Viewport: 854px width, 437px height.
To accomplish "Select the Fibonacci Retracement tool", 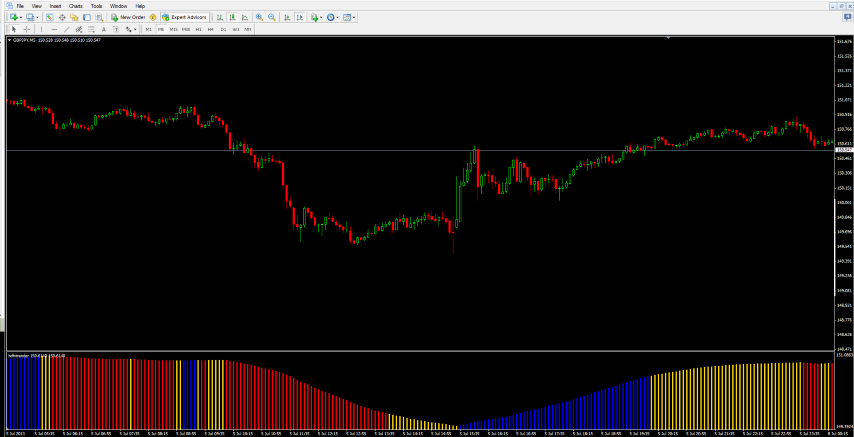I will 91,29.
